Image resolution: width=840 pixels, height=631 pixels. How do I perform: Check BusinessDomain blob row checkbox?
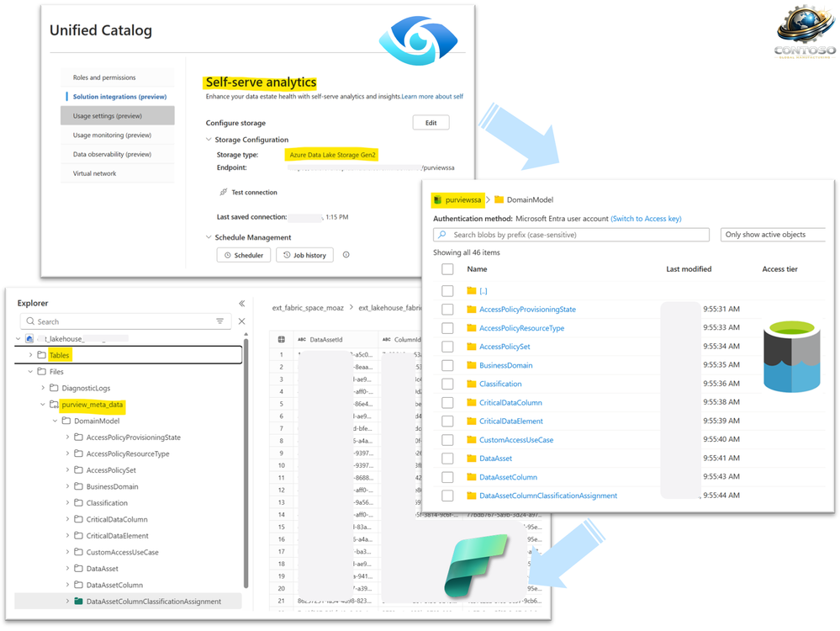click(447, 366)
